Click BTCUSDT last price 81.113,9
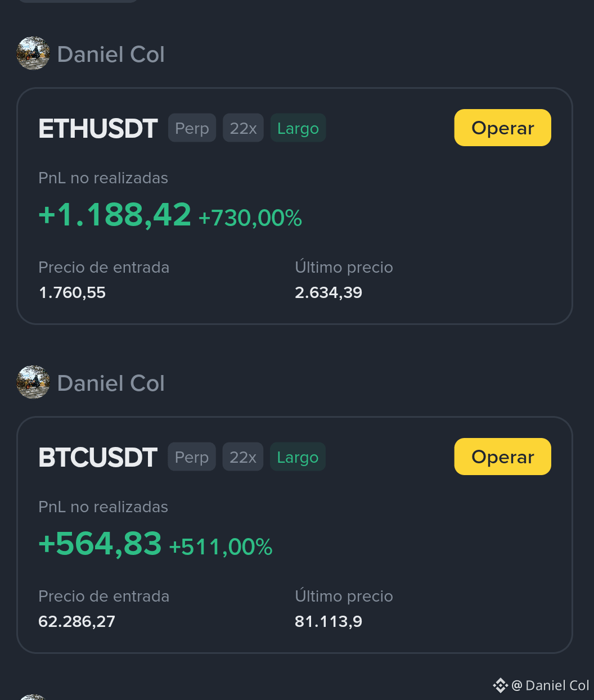This screenshot has width=594, height=700. 328,621
